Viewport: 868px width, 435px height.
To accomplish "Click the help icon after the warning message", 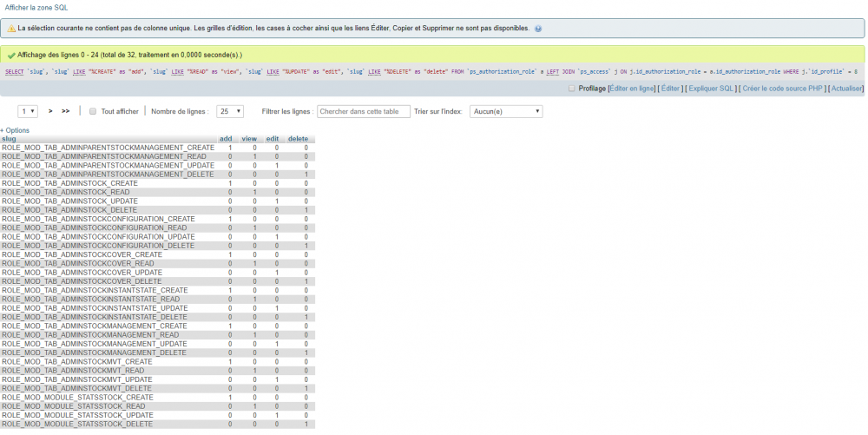I will pos(538,29).
